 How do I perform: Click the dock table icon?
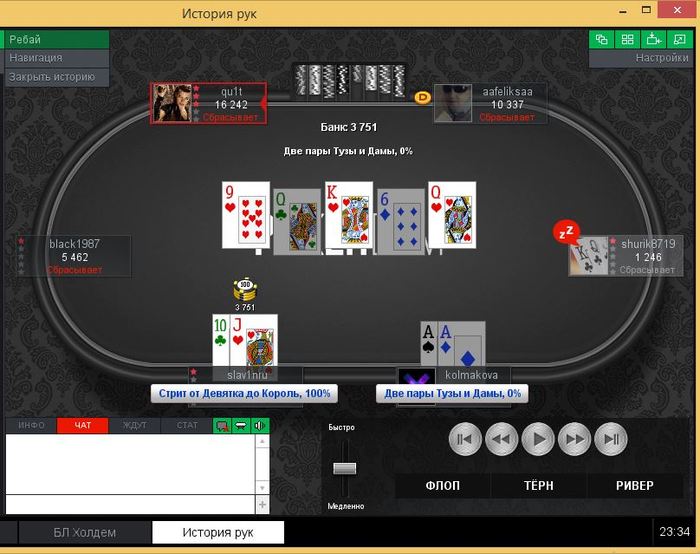coord(653,39)
